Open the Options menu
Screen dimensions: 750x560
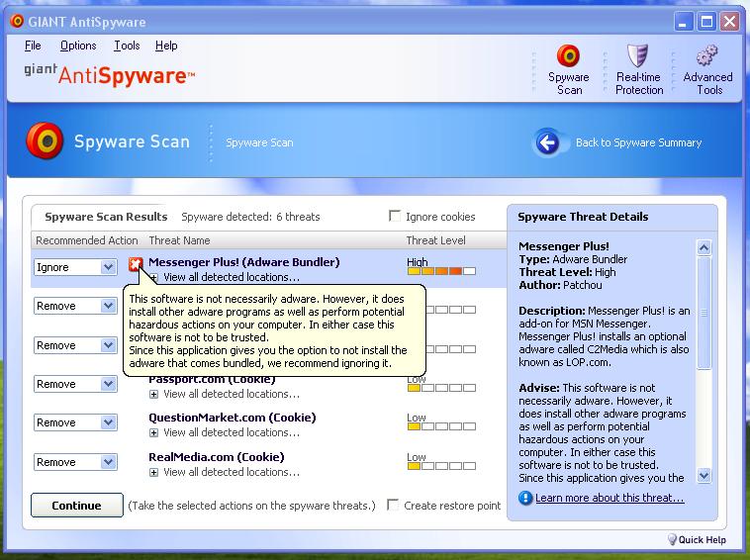tap(78, 46)
